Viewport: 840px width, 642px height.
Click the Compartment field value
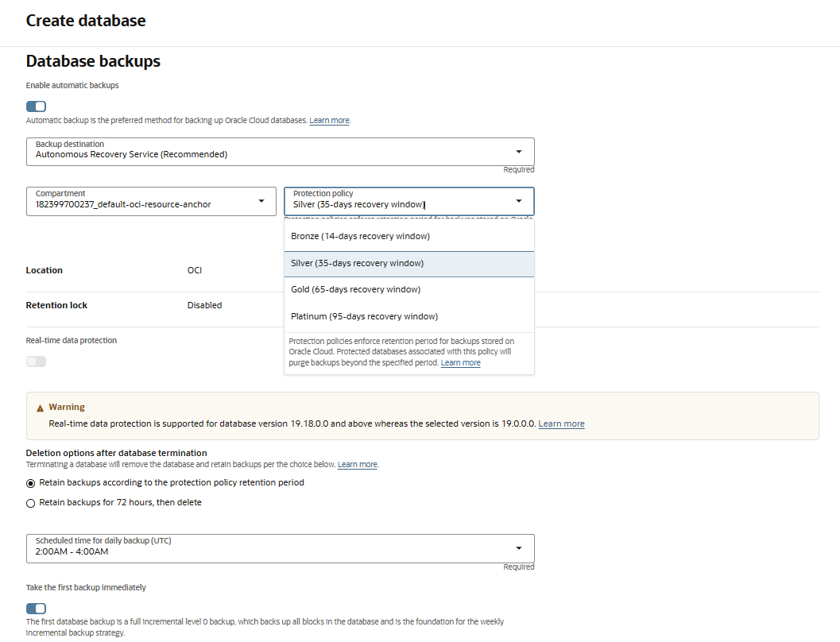tap(123, 204)
